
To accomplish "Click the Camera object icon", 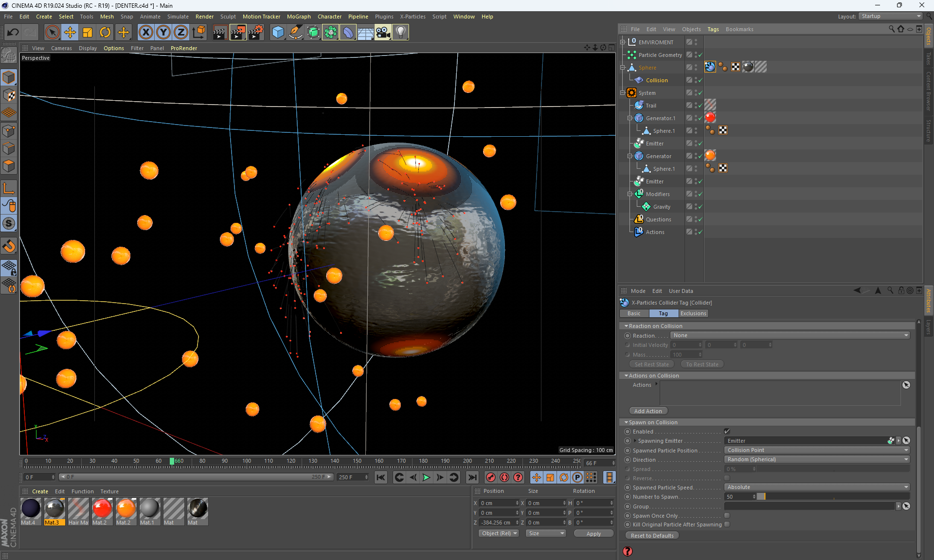I will (x=383, y=33).
